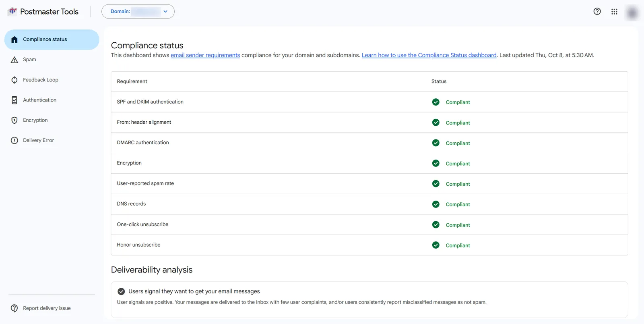Click the One-click unsubscribe requirement
Viewport: 644px width, 324px height.
tap(142, 224)
